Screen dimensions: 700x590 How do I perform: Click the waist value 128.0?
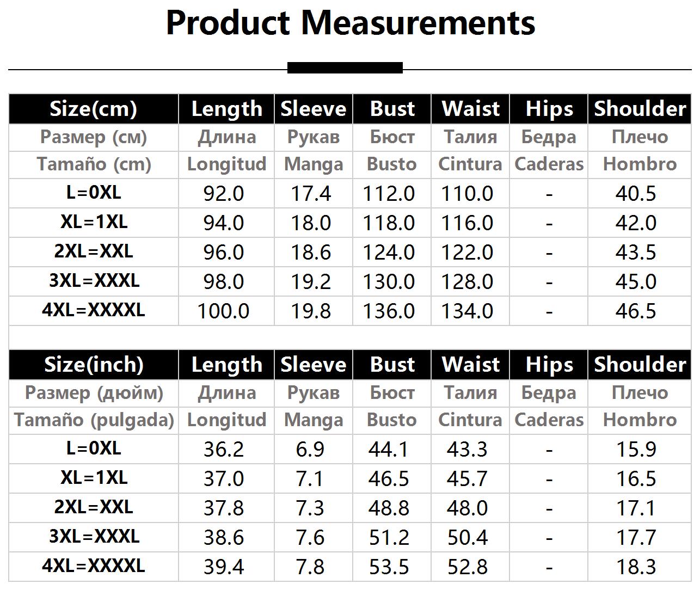pyautogui.click(x=467, y=282)
